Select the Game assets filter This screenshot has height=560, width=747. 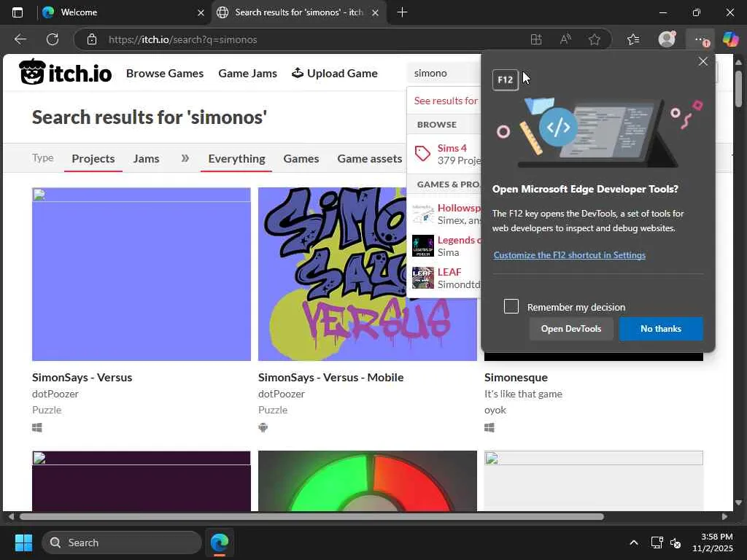(369, 158)
